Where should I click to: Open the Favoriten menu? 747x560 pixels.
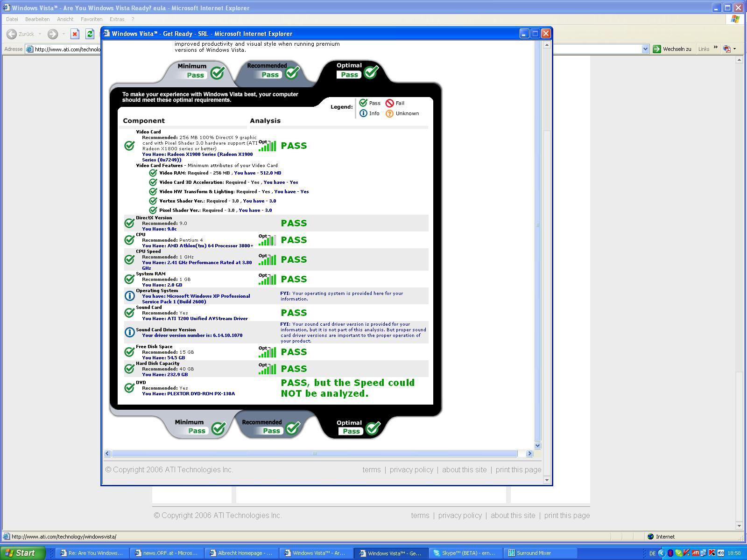(x=92, y=19)
